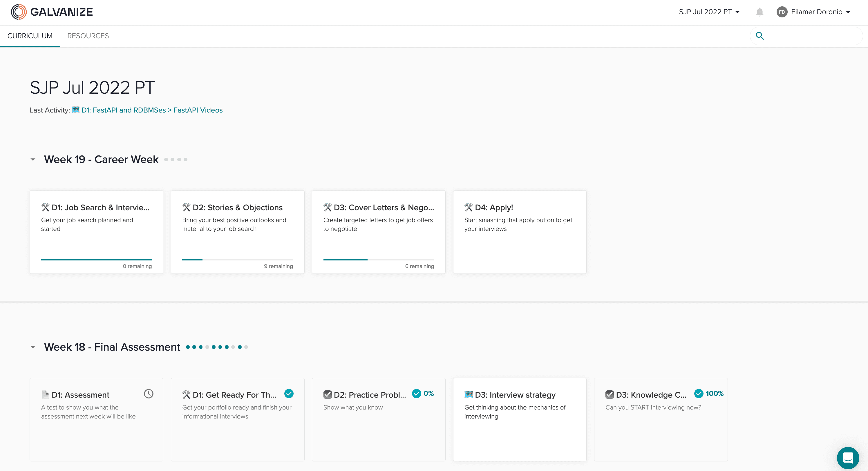Click the FastAPI and RDBMSes link
Screen dimensions: 868x471
[124, 110]
